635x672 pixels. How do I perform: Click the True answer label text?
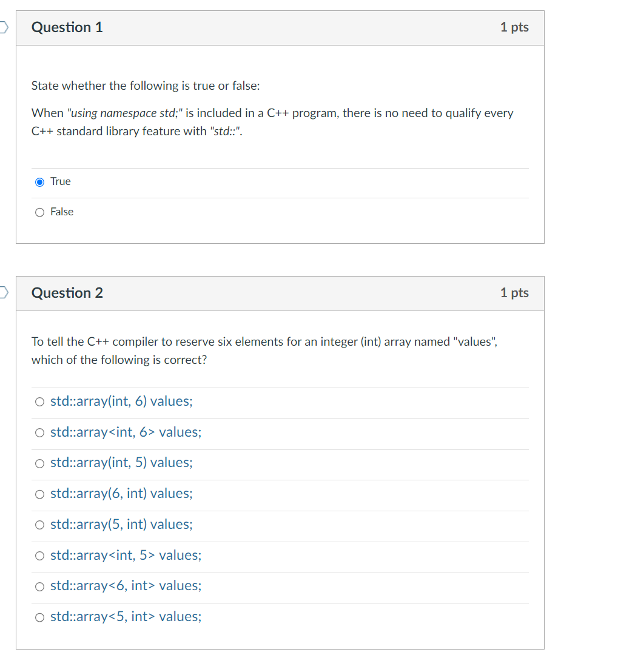(61, 181)
